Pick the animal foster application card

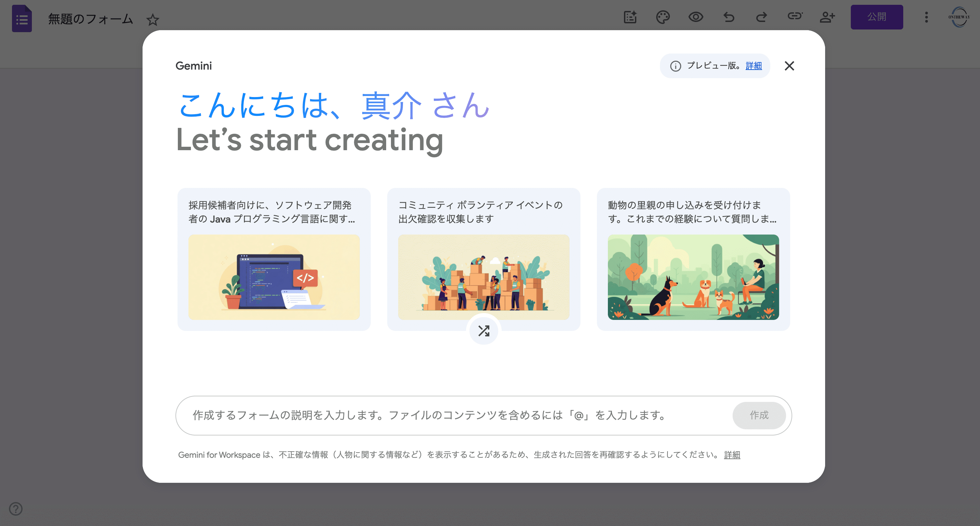click(693, 259)
